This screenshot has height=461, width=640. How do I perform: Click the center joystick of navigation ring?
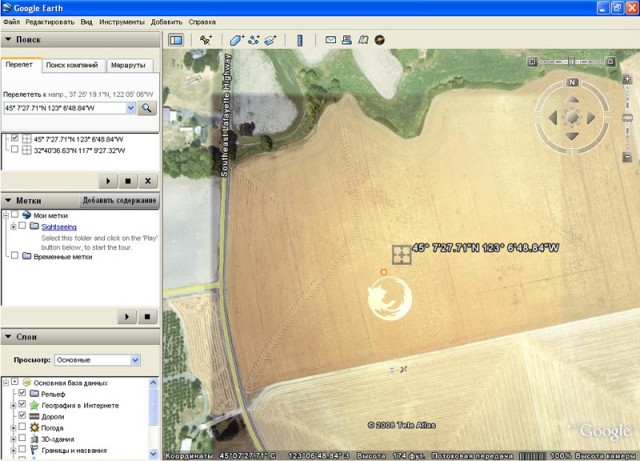pos(572,118)
